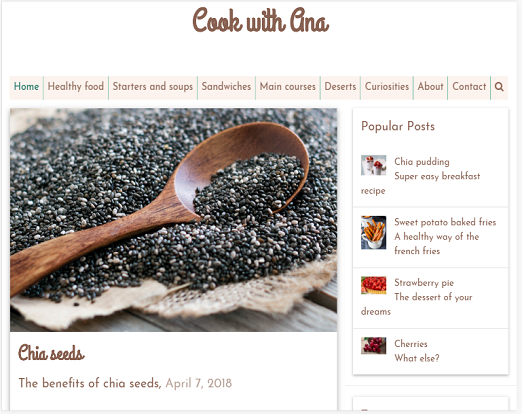Select the Sandwiches menu item
The image size is (522, 414).
click(226, 87)
